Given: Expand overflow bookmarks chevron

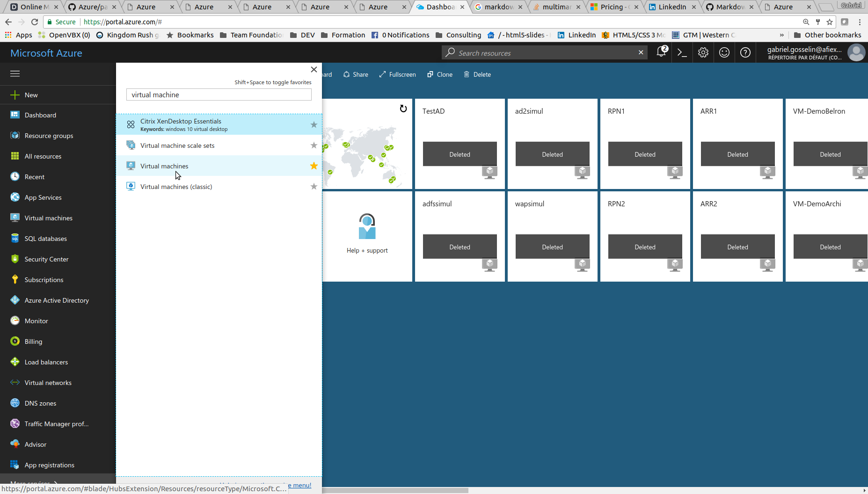Looking at the screenshot, I should click(x=781, y=35).
